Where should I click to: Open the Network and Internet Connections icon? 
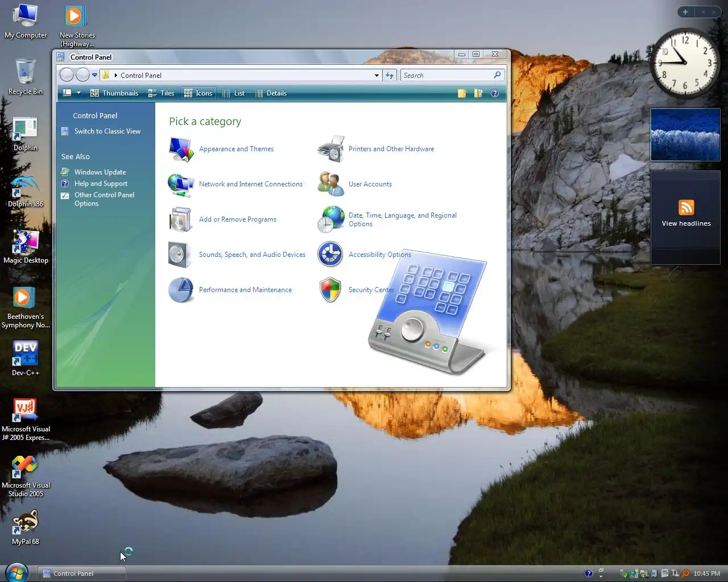[181, 184]
